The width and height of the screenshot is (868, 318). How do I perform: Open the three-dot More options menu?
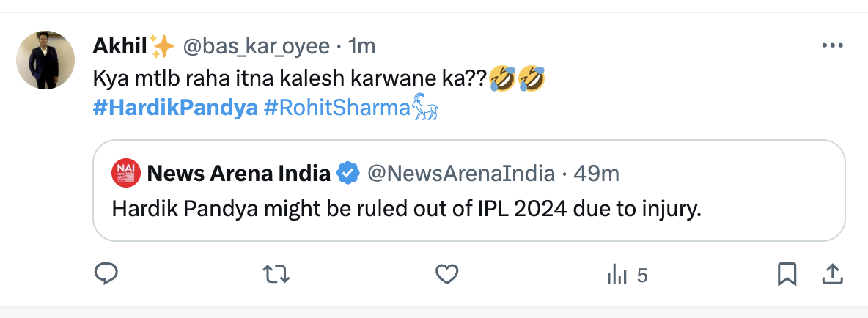[x=832, y=45]
